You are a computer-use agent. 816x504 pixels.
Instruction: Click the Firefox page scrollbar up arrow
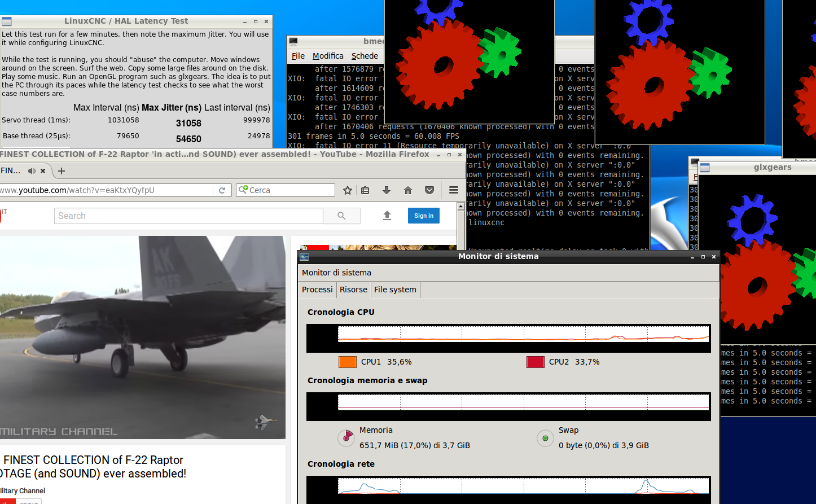click(460, 207)
